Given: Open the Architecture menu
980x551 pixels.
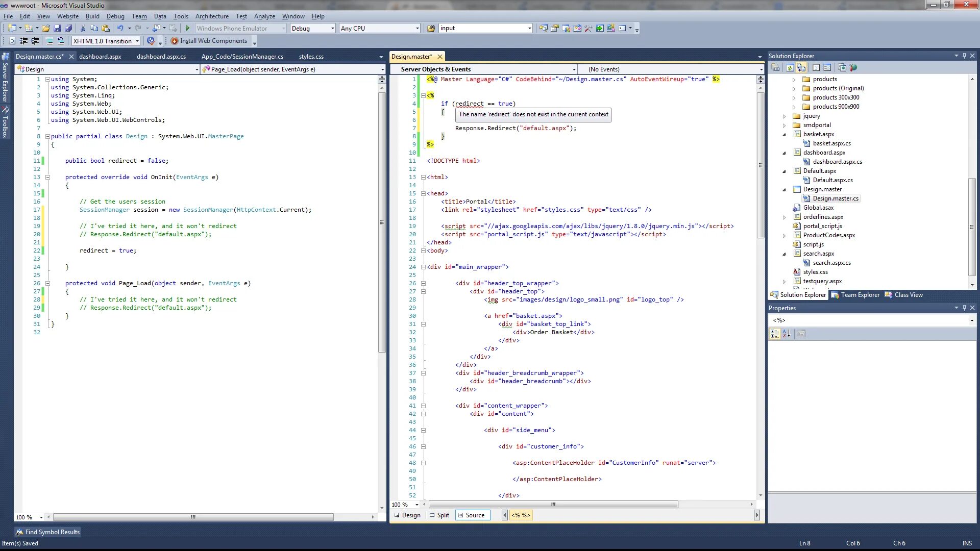Looking at the screenshot, I should coord(212,16).
